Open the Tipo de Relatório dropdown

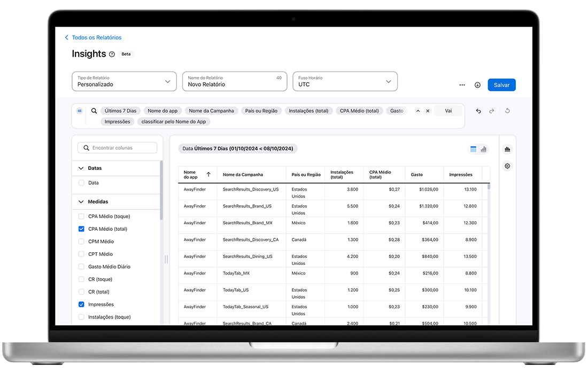click(x=124, y=81)
